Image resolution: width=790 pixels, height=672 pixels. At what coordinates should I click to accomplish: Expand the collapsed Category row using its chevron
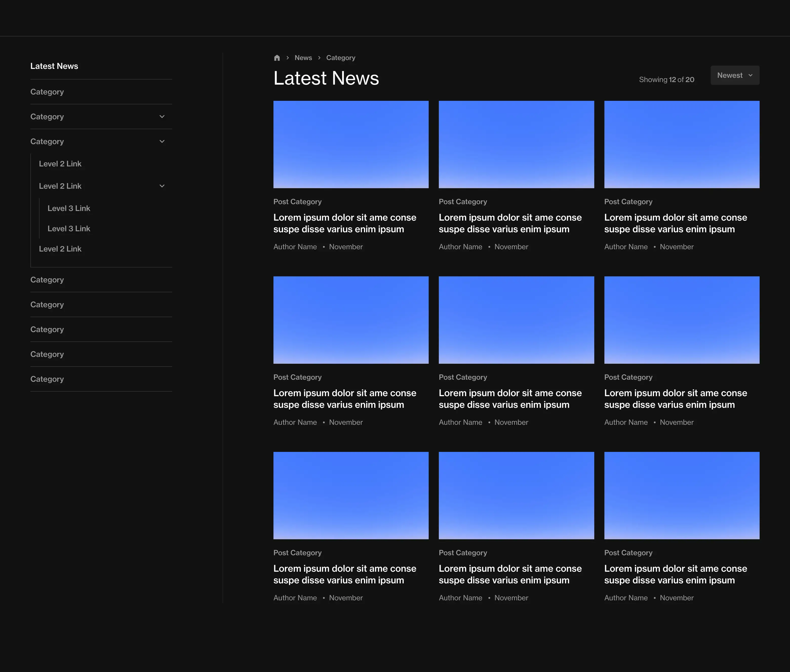click(x=162, y=117)
